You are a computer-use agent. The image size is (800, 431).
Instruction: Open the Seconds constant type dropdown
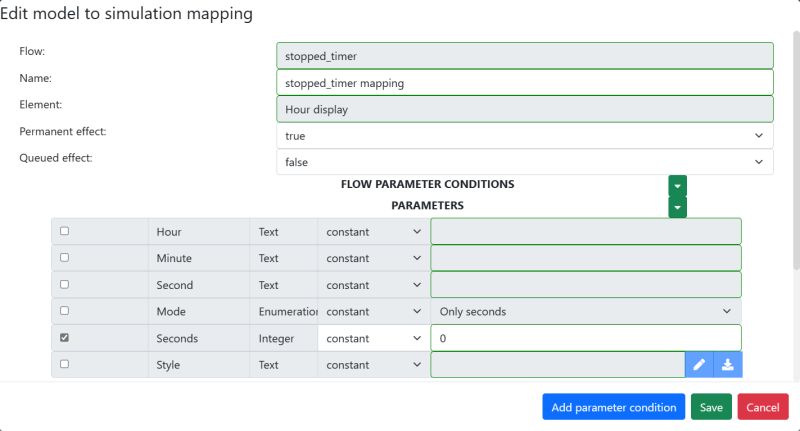pos(373,338)
